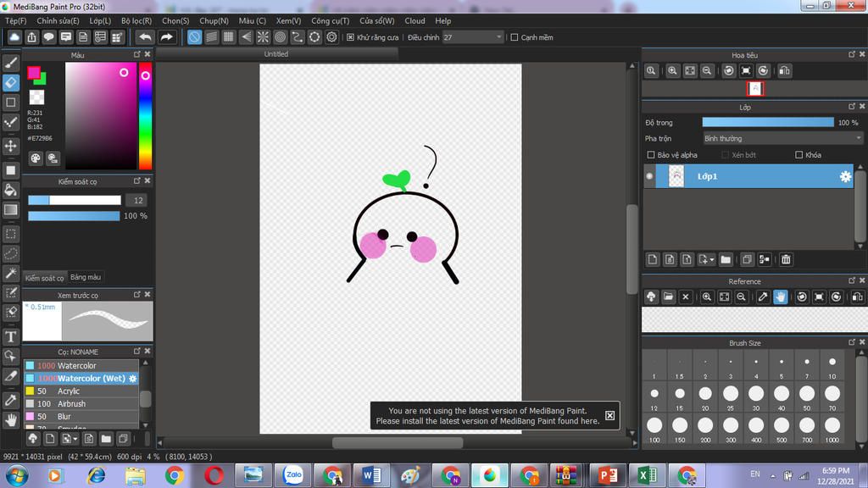The image size is (868, 488).
Task: Toggle visibility of layer Lớp1
Action: tap(649, 176)
